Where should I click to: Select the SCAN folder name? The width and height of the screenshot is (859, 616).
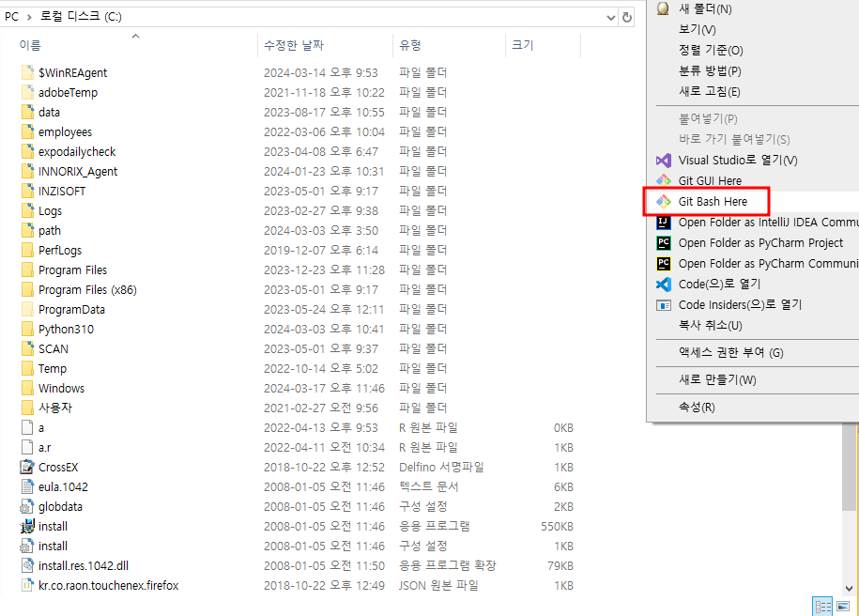pos(54,349)
